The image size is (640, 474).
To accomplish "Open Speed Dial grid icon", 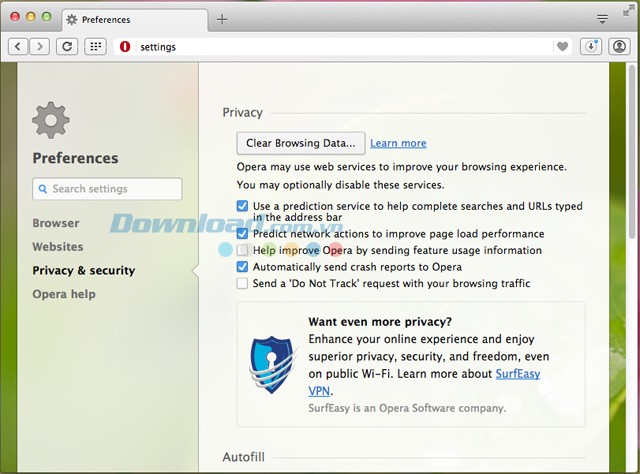I will 95,47.
